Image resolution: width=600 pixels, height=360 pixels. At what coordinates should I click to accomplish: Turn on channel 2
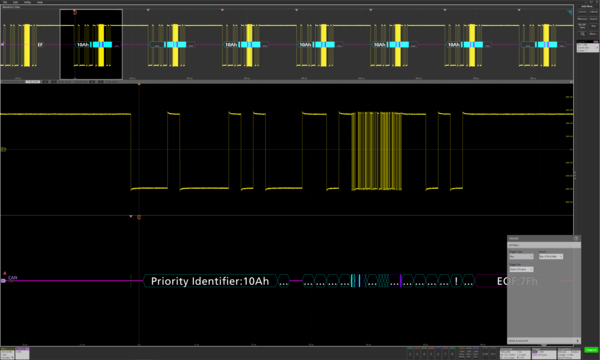(x=410, y=354)
